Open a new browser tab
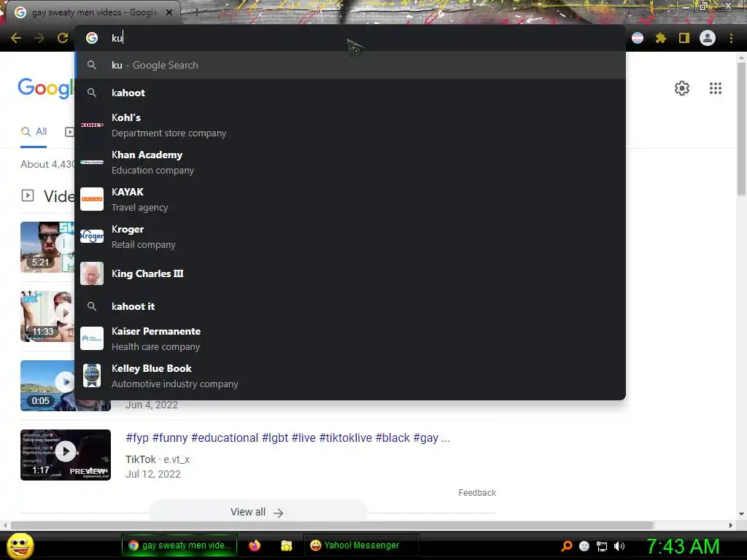Screen dimensions: 747x560 (x=196, y=12)
